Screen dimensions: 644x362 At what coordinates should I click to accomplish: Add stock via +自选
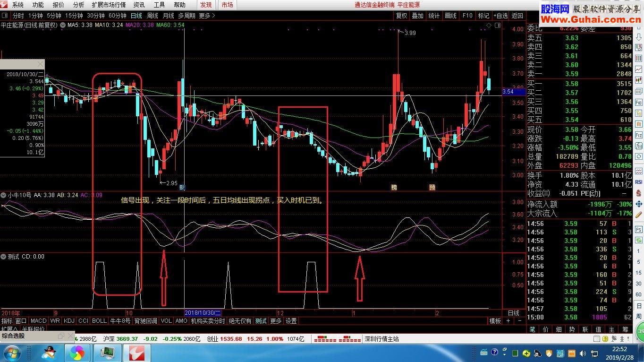(x=500, y=16)
